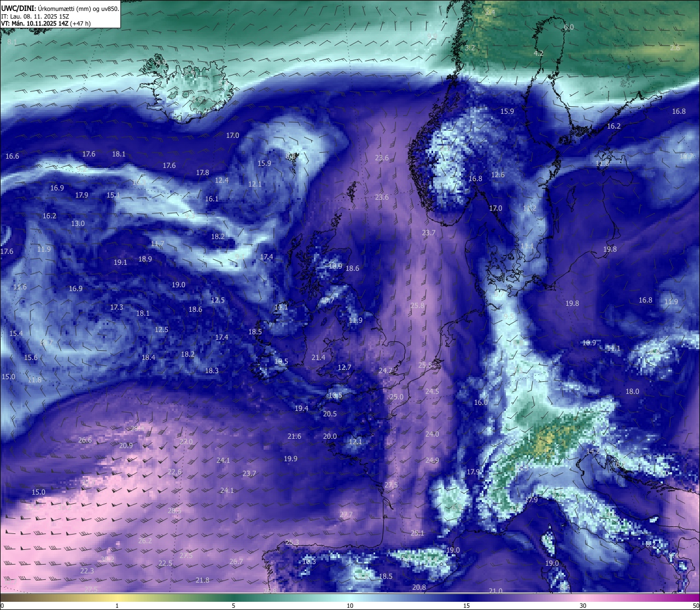
Task: Click the 13.0 value label
Action: pyautogui.click(x=78, y=223)
